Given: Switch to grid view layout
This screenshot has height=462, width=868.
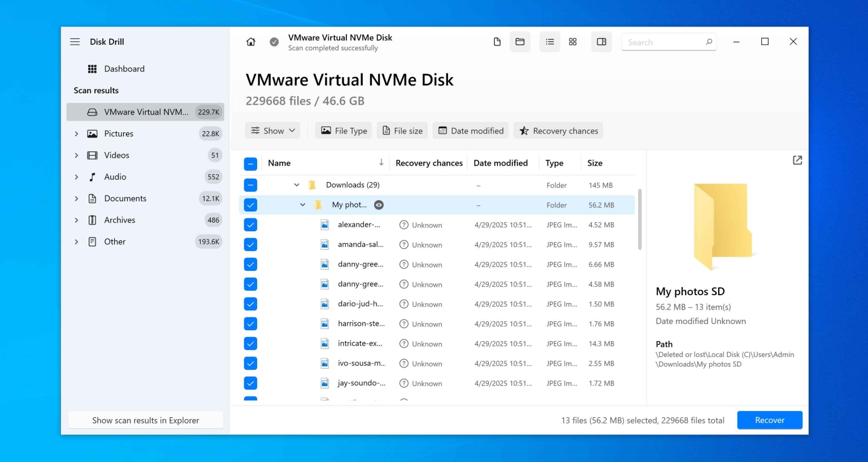Looking at the screenshot, I should coord(573,41).
